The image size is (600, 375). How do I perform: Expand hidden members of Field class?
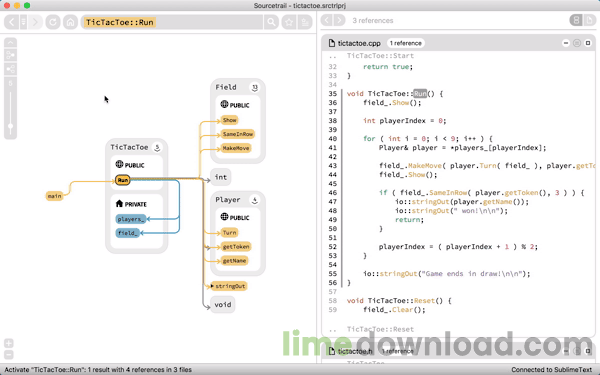[x=254, y=88]
